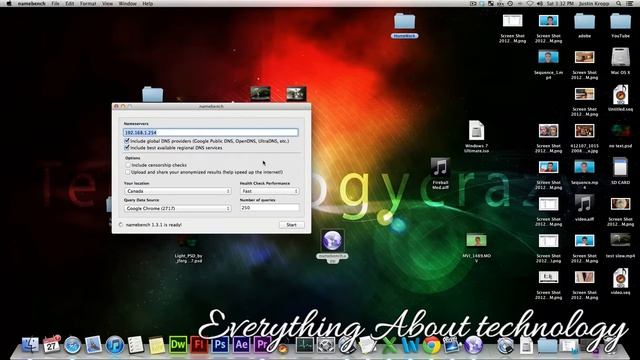The height and width of the screenshot is (360, 640).
Task: Launch iTunes from the dock
Action: point(115,345)
